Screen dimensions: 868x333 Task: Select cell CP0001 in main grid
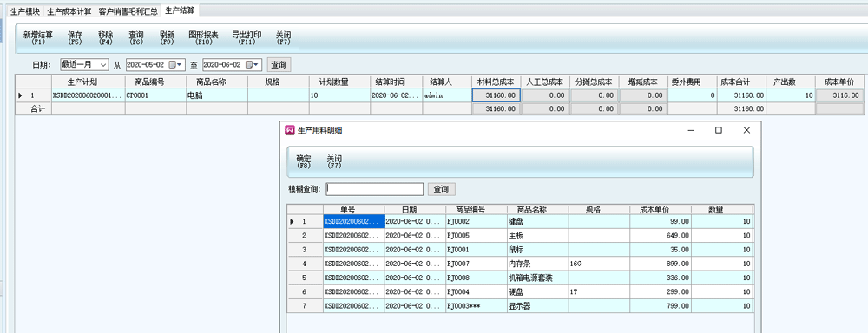pyautogui.click(x=155, y=95)
